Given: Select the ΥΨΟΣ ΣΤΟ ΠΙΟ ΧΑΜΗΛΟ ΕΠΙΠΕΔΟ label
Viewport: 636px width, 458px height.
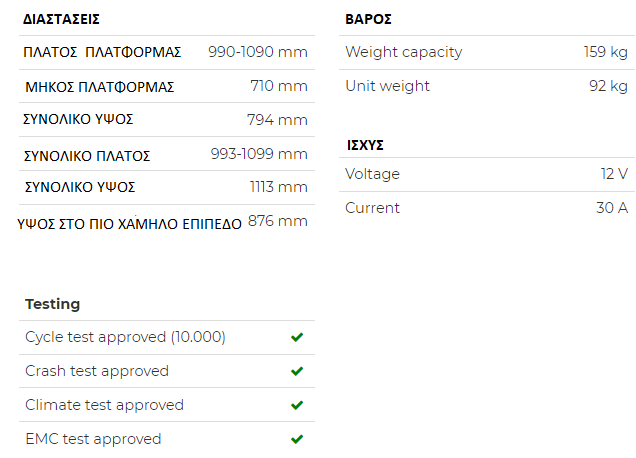Looking at the screenshot, I should pos(130,224).
